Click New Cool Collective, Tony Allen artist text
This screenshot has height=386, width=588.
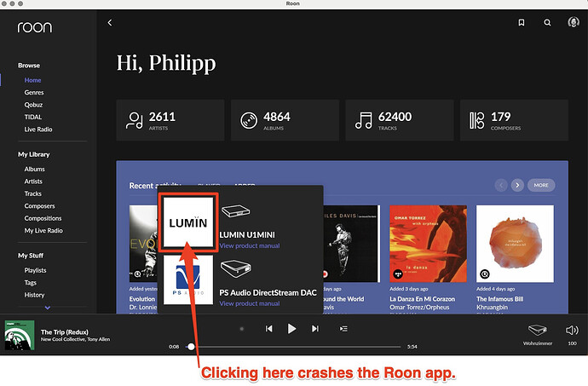[x=75, y=339]
